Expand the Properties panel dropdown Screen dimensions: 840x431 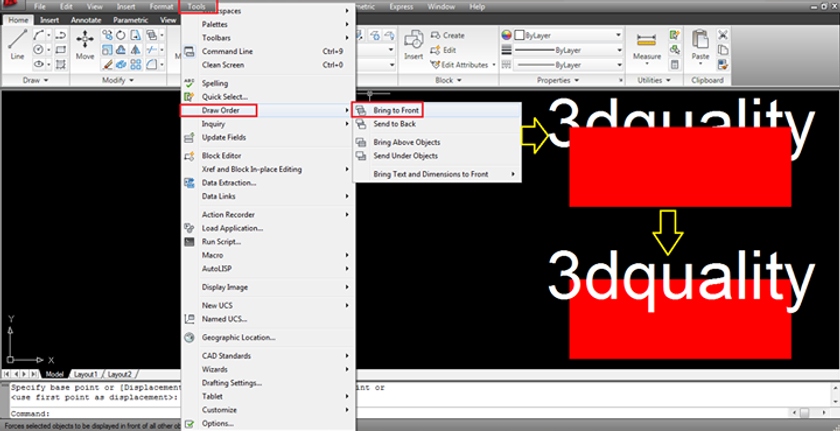click(558, 80)
